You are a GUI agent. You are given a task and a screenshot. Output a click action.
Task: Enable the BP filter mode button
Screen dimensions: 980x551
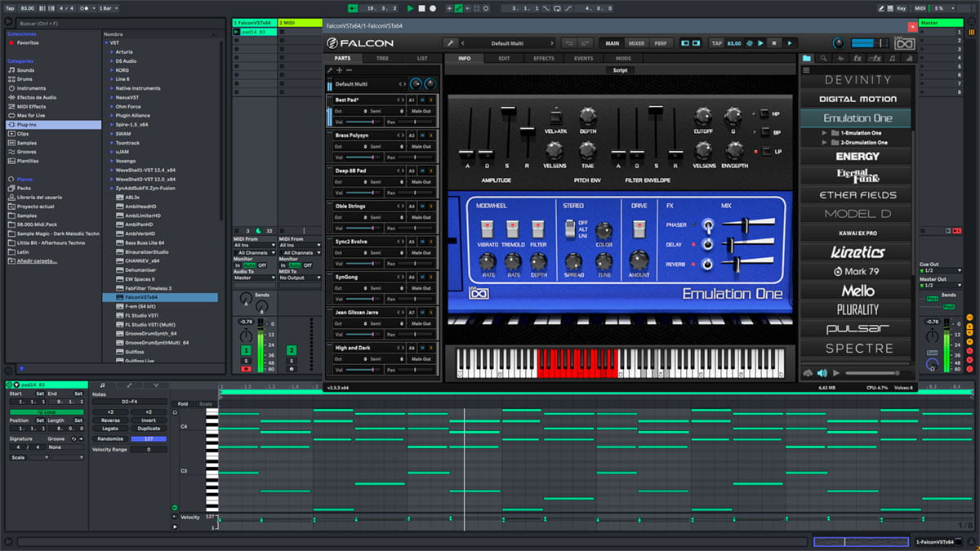[x=765, y=132]
